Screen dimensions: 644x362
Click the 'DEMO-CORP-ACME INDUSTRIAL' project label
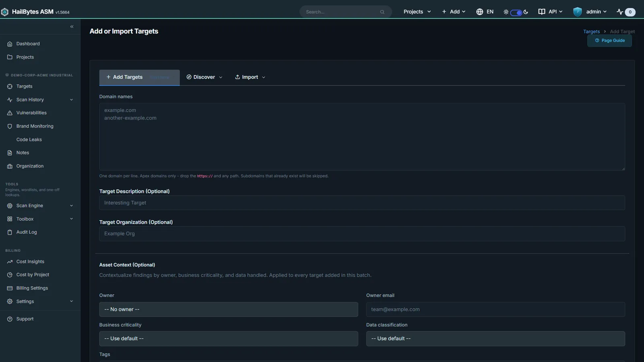[x=42, y=75]
